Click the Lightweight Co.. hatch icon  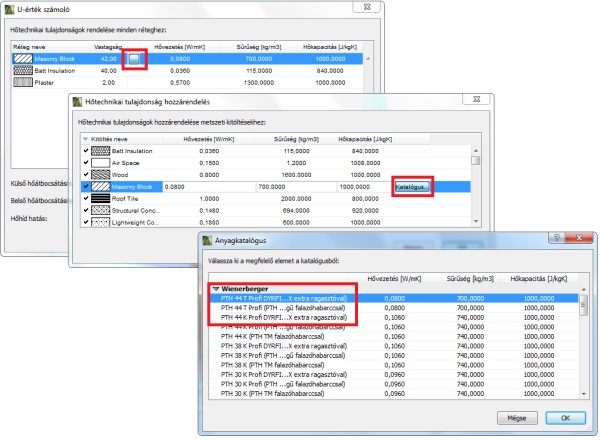coord(101,222)
